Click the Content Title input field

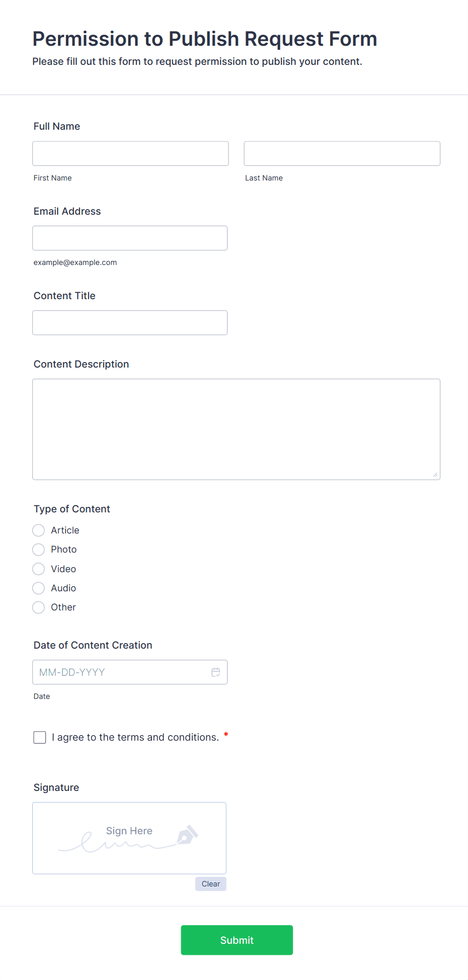[130, 322]
